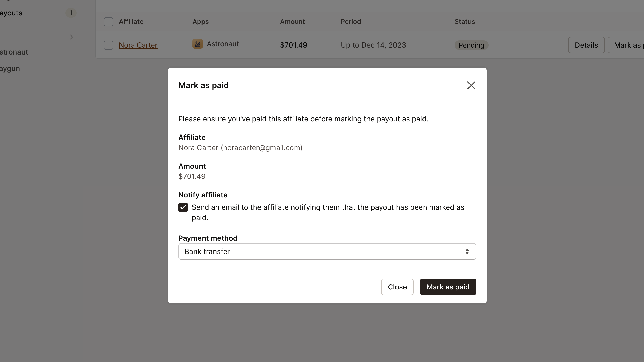Viewport: 644px width, 362px height.
Task: Change Bank transfer to another payment method
Action: point(327,251)
